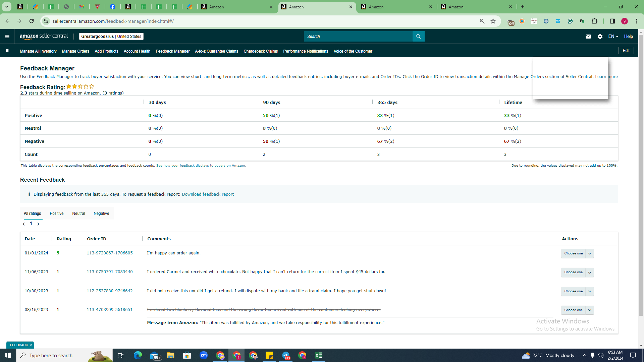Click the browser back arrow
Screen dimensions: 644x362
tap(7, 21)
